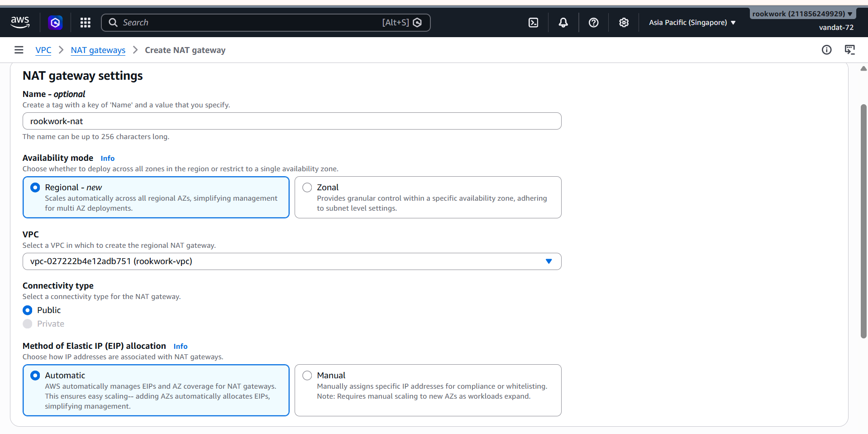Select Manual EIP allocation

tap(428, 390)
